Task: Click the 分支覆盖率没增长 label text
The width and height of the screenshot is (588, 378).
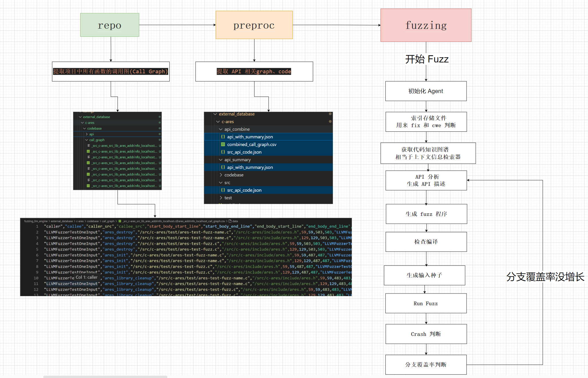Action: point(545,277)
